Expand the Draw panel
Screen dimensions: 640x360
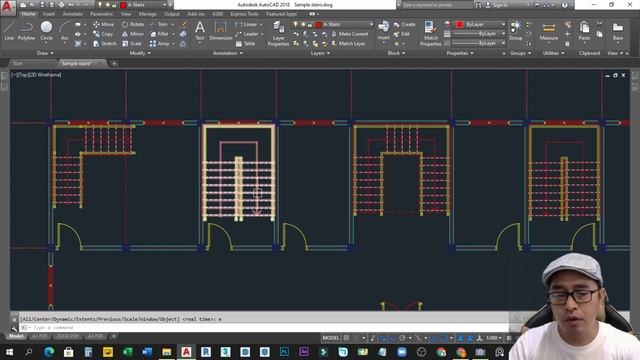coord(45,53)
